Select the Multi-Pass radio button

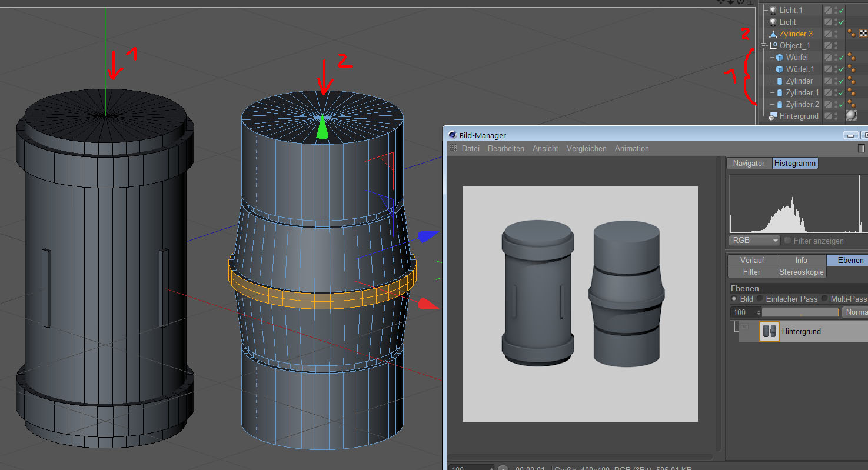(x=824, y=299)
